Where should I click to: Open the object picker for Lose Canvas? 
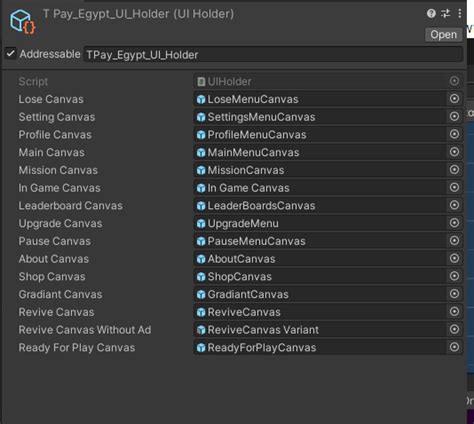[454, 99]
